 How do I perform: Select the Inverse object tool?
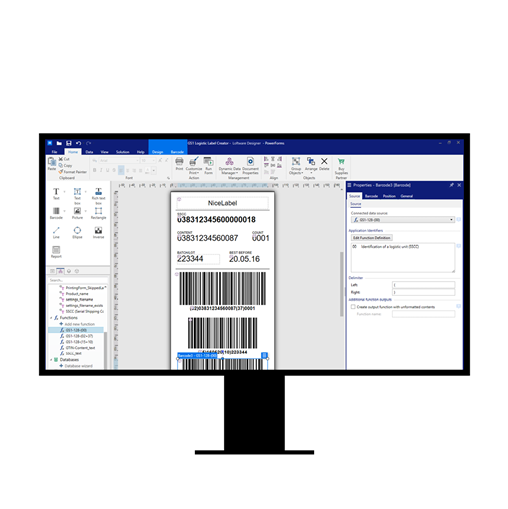point(98,232)
